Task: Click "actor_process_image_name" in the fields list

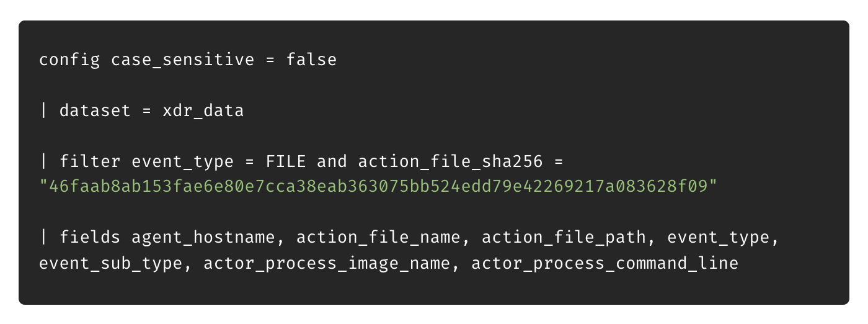Action: pyautogui.click(x=327, y=263)
